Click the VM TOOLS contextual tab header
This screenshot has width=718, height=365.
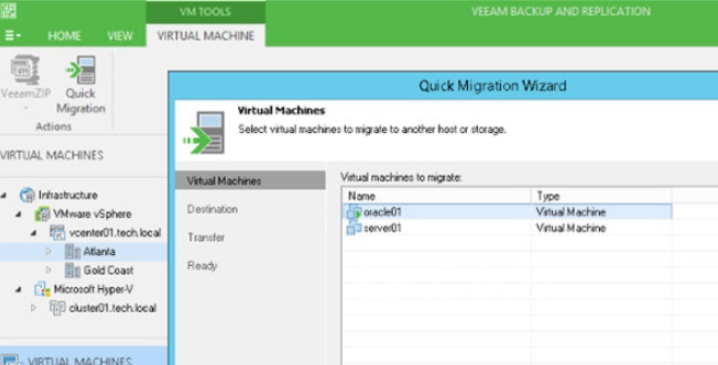[x=205, y=11]
